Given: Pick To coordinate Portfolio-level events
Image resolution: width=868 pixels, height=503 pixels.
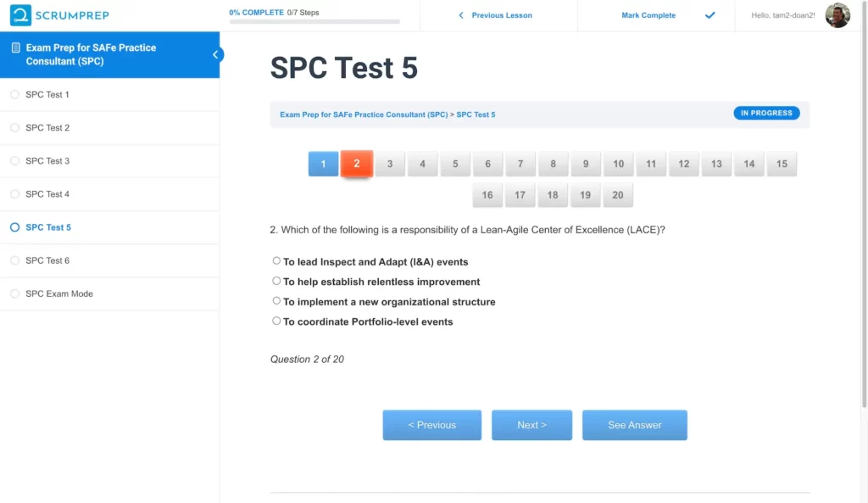Looking at the screenshot, I should point(276,321).
